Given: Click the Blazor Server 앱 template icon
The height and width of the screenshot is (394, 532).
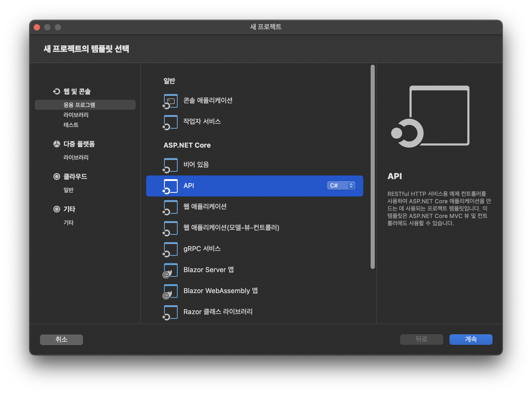Looking at the screenshot, I should 170,270.
